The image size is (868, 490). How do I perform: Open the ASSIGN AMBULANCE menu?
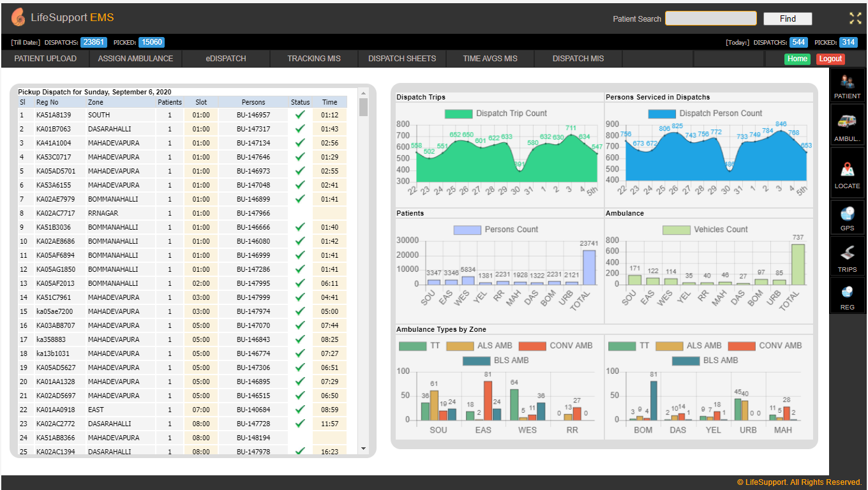(x=135, y=58)
